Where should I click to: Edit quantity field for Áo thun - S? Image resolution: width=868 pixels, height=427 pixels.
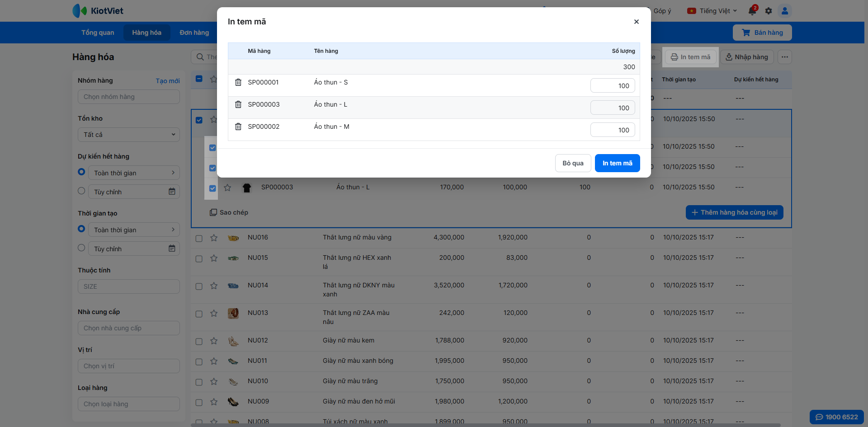point(613,86)
